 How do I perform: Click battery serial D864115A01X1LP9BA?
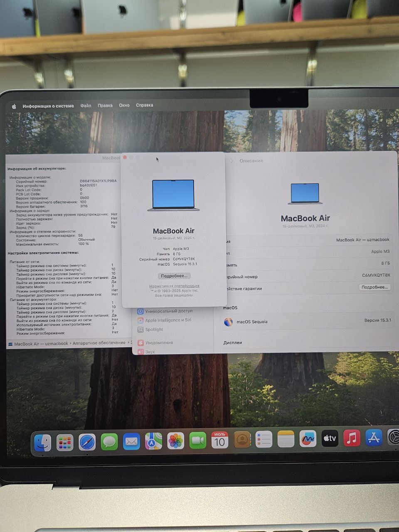[98, 181]
